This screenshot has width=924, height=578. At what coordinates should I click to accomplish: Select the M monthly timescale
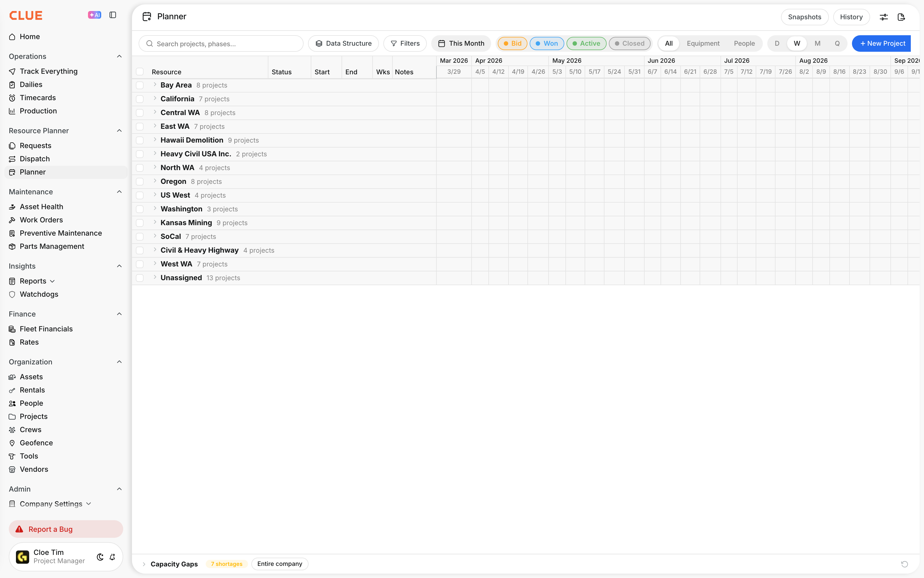817,43
